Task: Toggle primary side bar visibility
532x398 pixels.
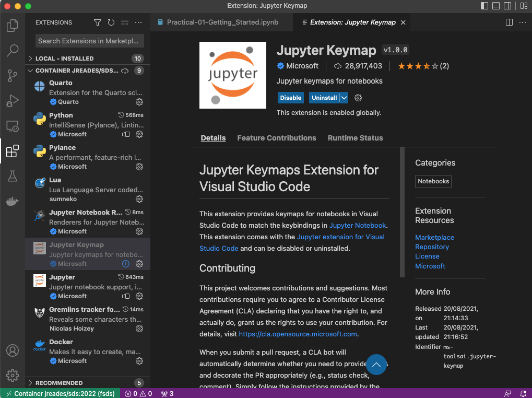Action: [x=484, y=6]
